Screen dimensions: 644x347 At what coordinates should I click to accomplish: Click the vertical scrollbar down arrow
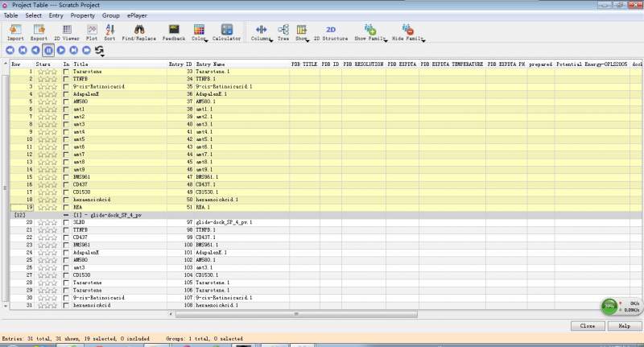pos(6,306)
